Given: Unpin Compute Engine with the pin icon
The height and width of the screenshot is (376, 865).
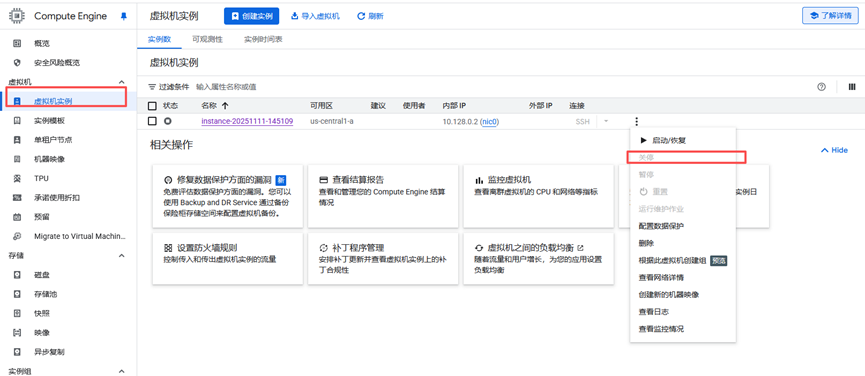Looking at the screenshot, I should (124, 17).
